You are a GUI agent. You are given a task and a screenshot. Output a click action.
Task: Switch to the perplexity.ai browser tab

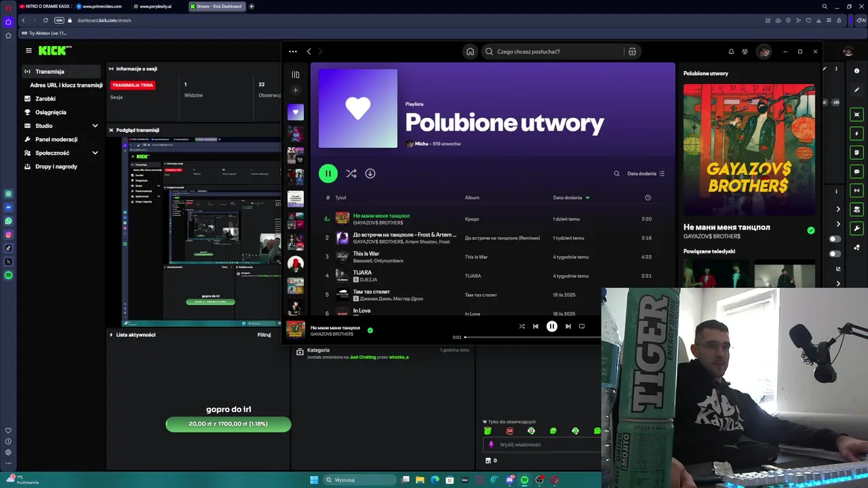click(x=156, y=6)
